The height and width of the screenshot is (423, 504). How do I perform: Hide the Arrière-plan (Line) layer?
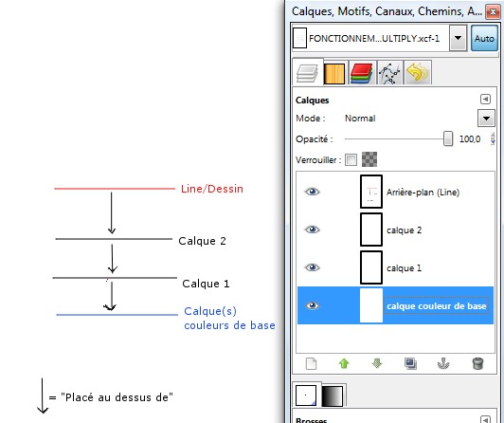(312, 192)
